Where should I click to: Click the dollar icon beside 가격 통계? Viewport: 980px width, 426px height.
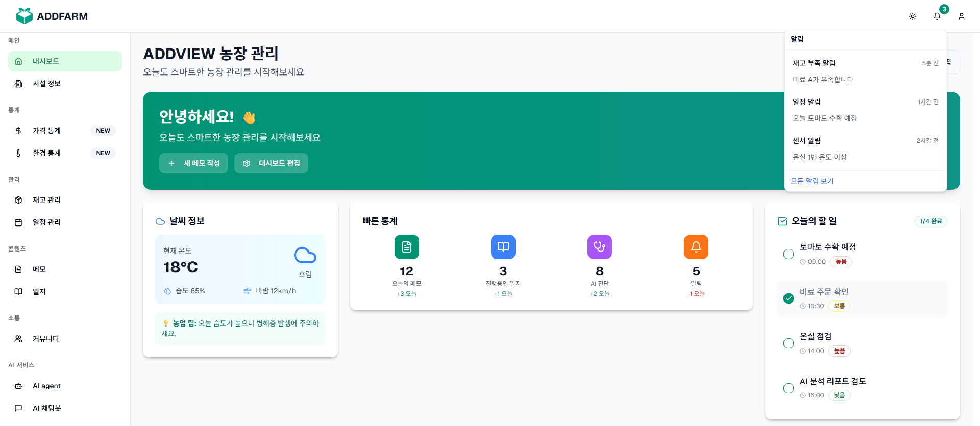tap(18, 131)
